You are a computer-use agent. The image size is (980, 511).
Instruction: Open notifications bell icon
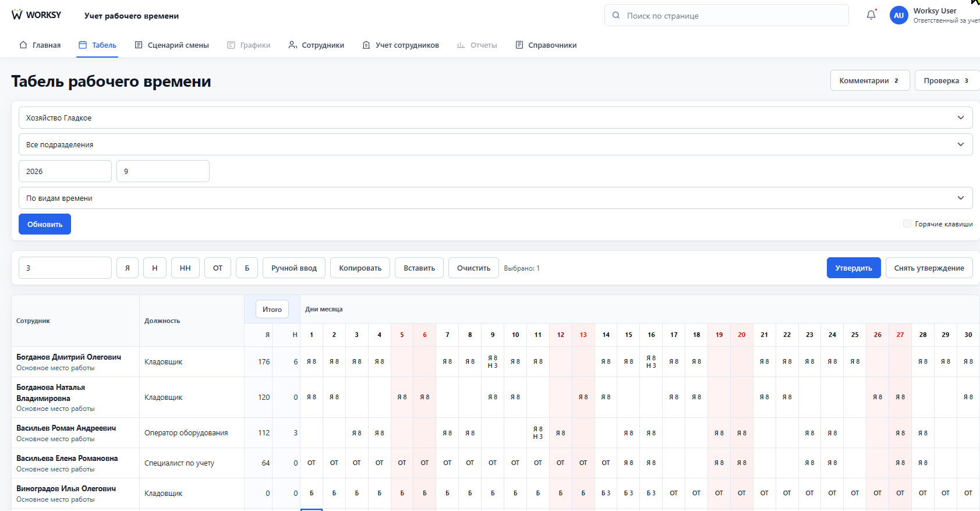pyautogui.click(x=871, y=15)
